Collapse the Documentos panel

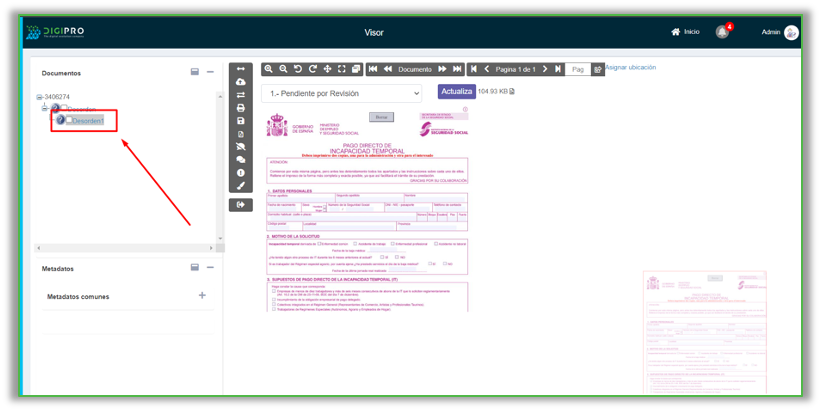tap(210, 72)
